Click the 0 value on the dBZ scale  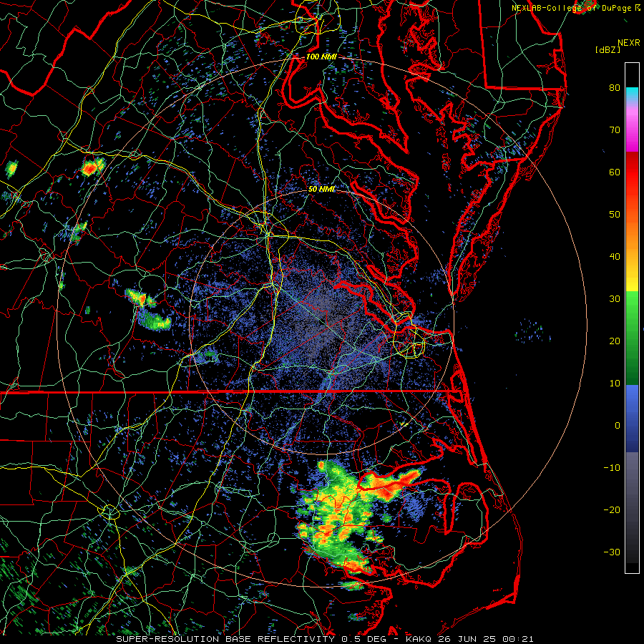coord(618,426)
